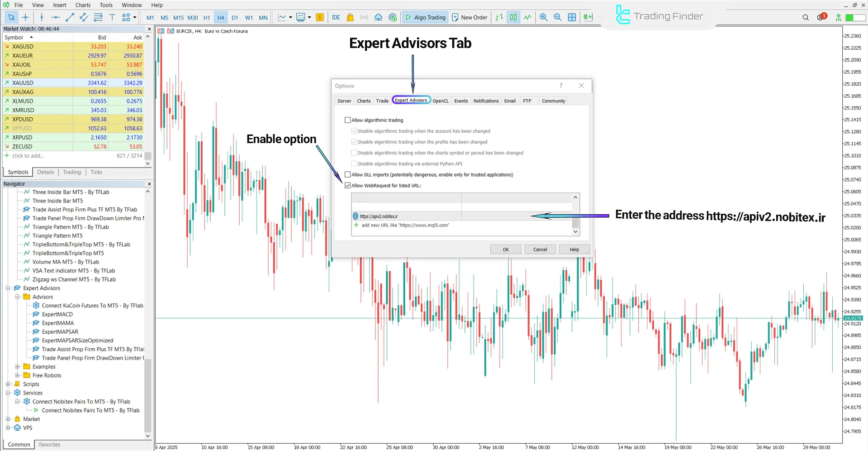
Task: Check the Allow DLL imports option
Action: click(x=347, y=174)
